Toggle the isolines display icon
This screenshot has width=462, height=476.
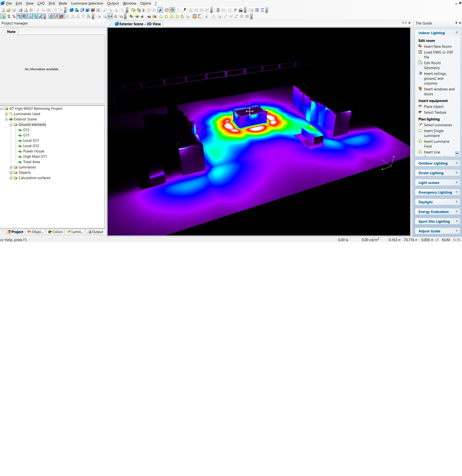pyautogui.click(x=166, y=10)
